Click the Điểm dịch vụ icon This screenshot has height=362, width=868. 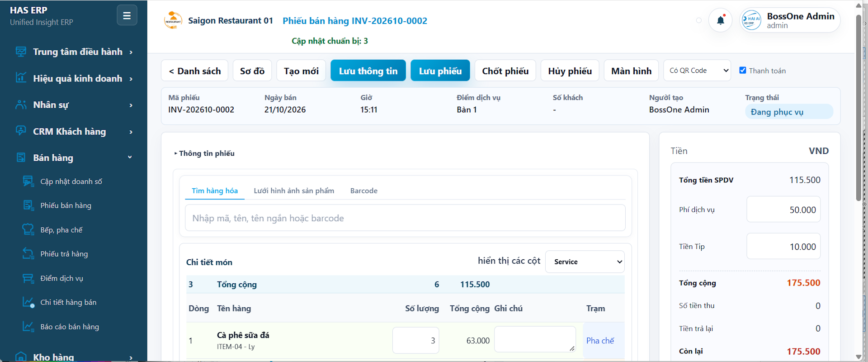pyautogui.click(x=28, y=278)
